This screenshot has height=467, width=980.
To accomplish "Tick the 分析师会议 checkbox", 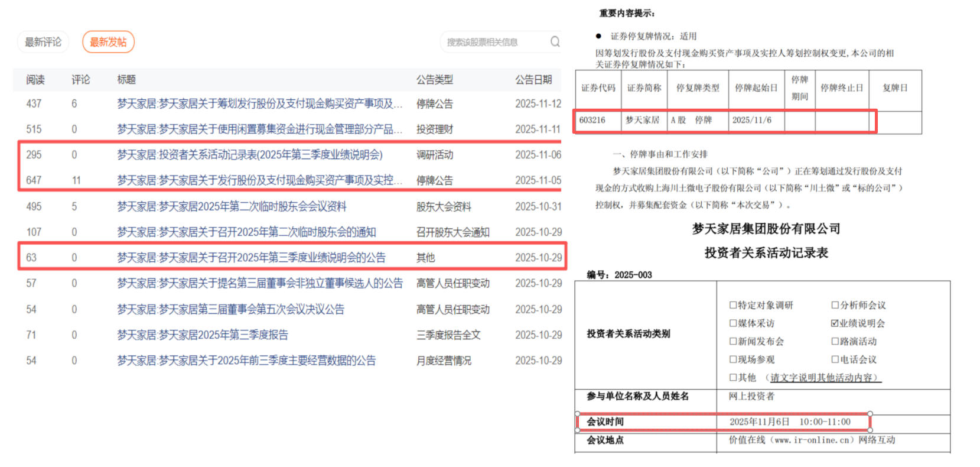I will coord(835,305).
